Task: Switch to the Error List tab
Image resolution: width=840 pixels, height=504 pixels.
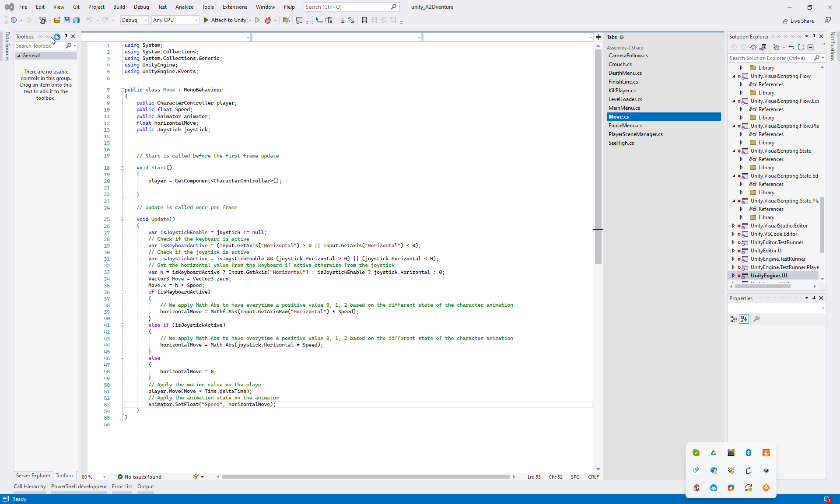Action: coord(122,486)
